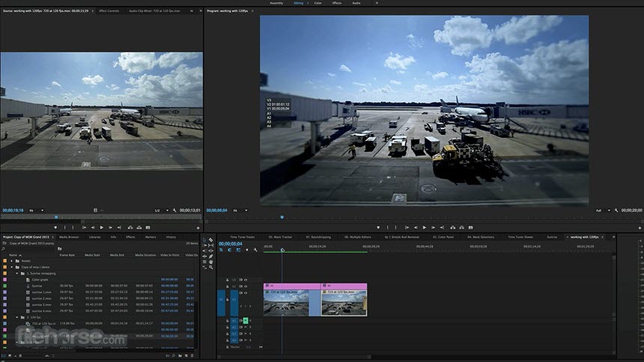This screenshot has height=362, width=644.
Task: Open Source monitor button editor plus
Action: 198,228
